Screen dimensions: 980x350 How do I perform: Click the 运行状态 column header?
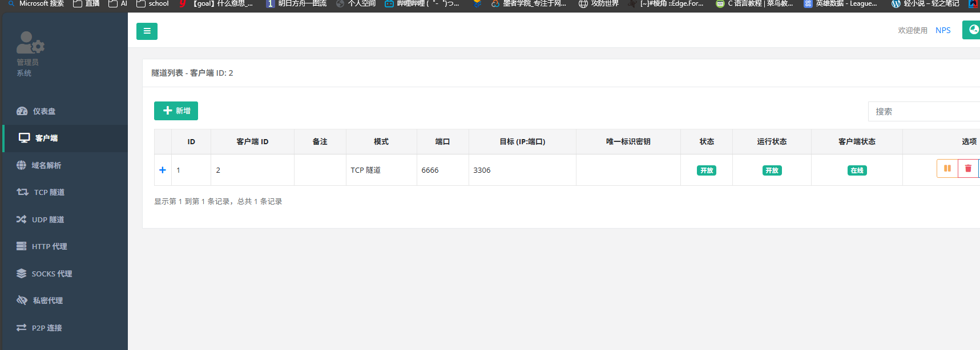[x=772, y=142]
